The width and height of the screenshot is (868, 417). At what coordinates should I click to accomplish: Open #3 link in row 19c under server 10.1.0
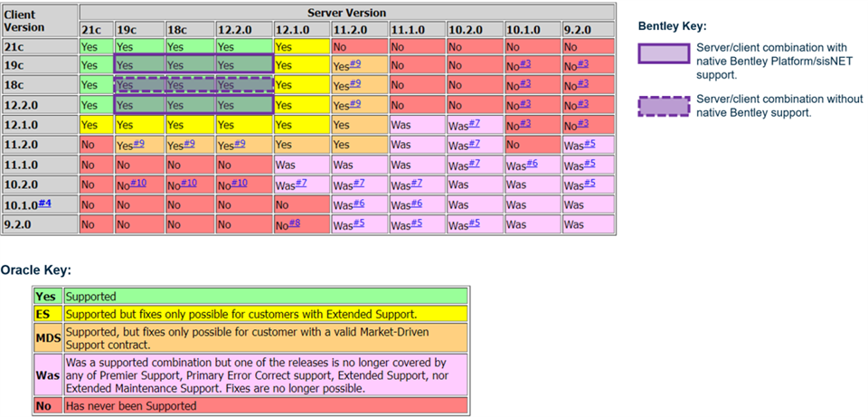525,63
